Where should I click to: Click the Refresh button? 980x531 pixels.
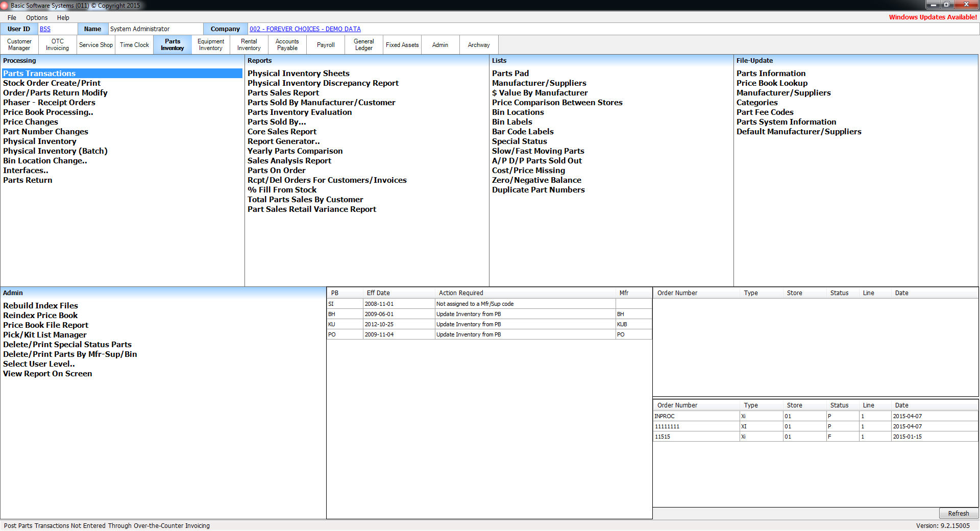959,514
